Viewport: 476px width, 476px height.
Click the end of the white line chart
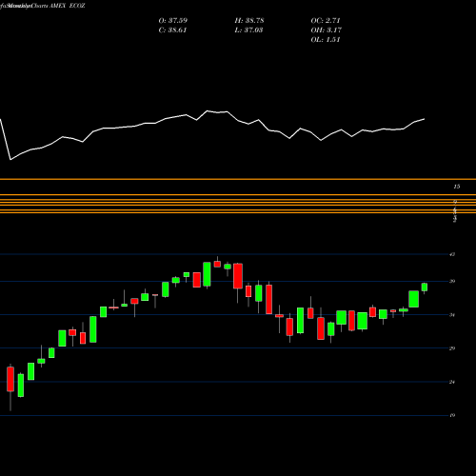(x=425, y=119)
